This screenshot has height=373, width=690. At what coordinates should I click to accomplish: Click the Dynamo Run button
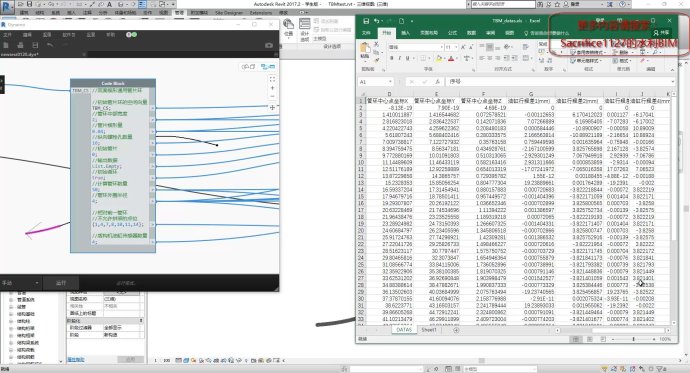point(61,283)
